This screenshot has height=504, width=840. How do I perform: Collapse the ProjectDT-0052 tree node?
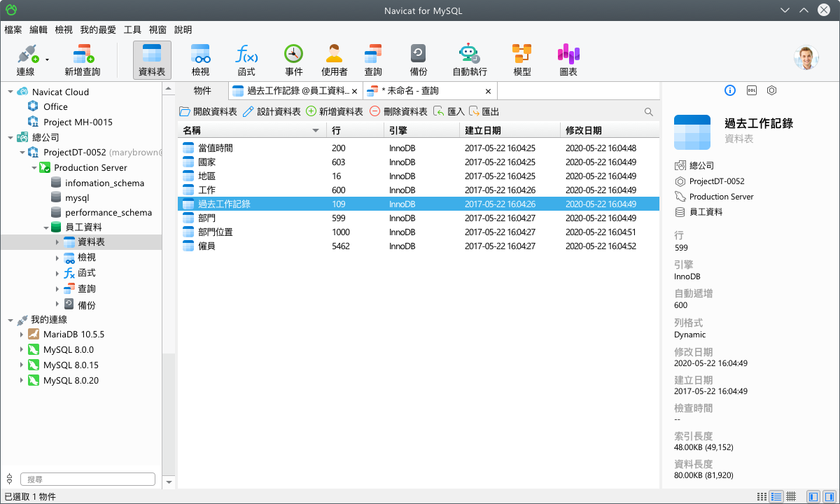22,152
